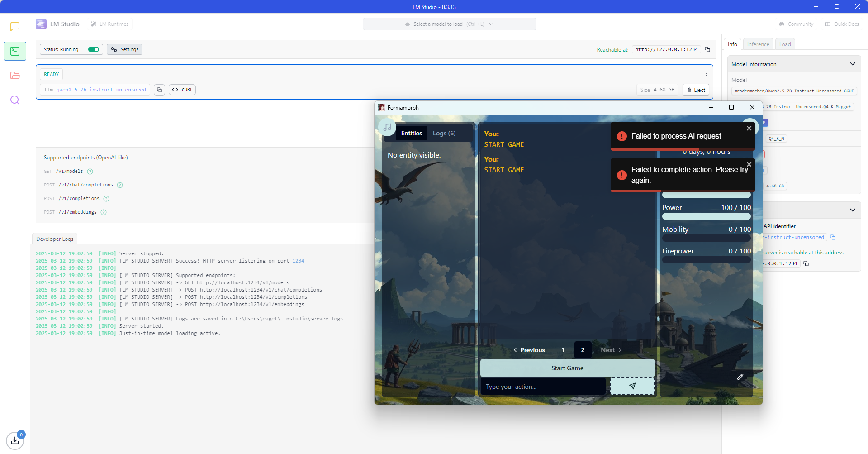868x454 pixels.
Task: Click the Q4_K_M quantization tag
Action: click(777, 139)
